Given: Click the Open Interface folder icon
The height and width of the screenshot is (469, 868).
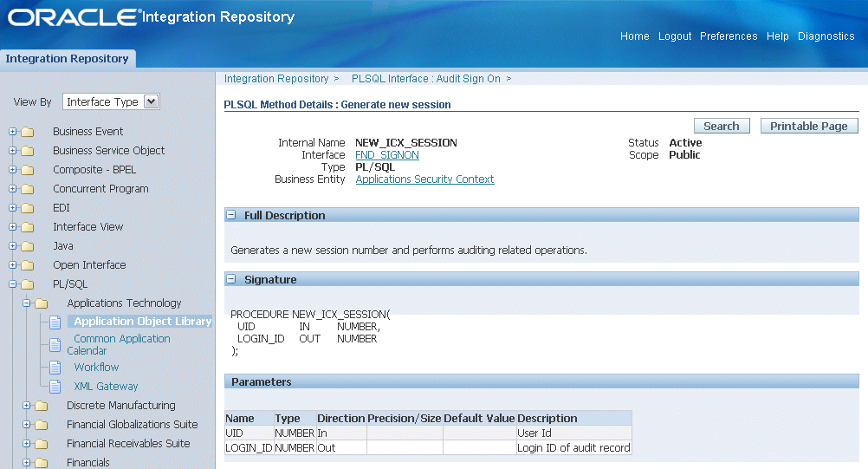Looking at the screenshot, I should [x=27, y=265].
